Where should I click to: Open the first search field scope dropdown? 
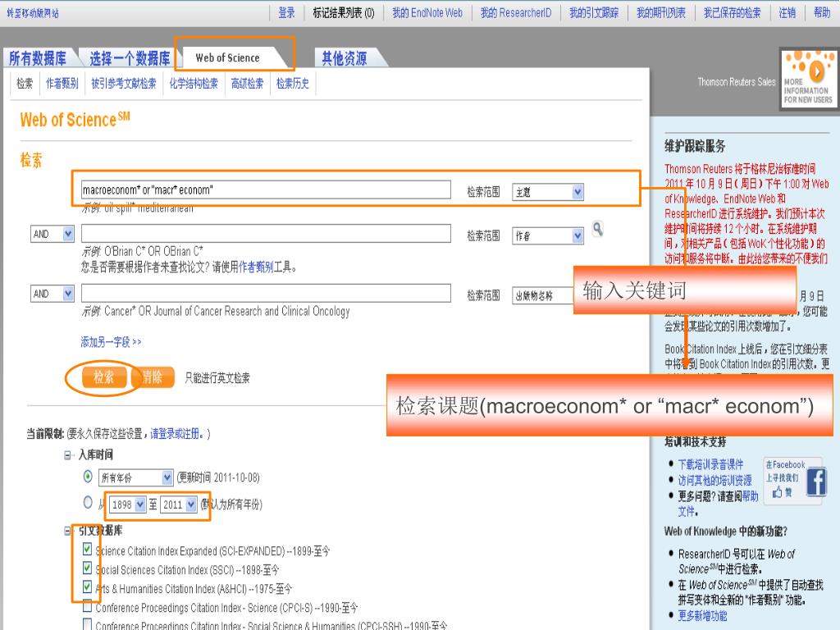547,192
